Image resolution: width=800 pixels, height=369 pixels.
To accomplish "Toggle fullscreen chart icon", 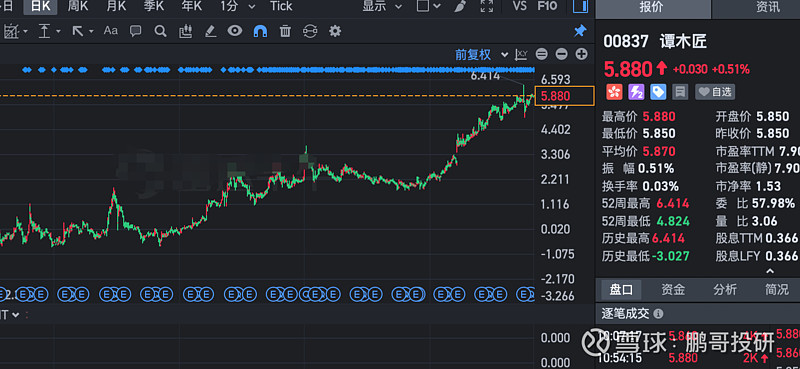I will [x=487, y=7].
